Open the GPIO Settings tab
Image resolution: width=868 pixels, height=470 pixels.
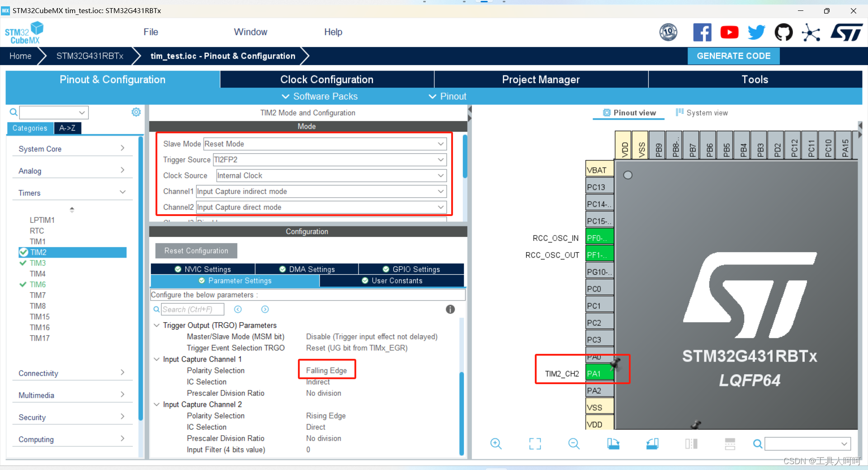coord(411,269)
